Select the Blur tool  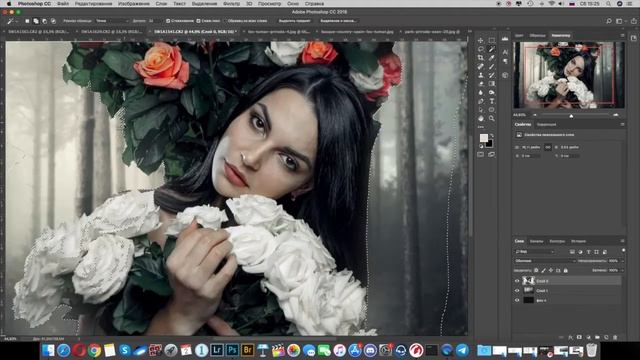tap(480, 92)
